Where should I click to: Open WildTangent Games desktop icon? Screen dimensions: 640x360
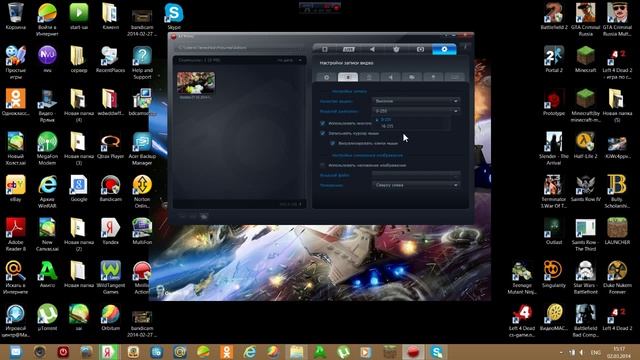point(110,278)
